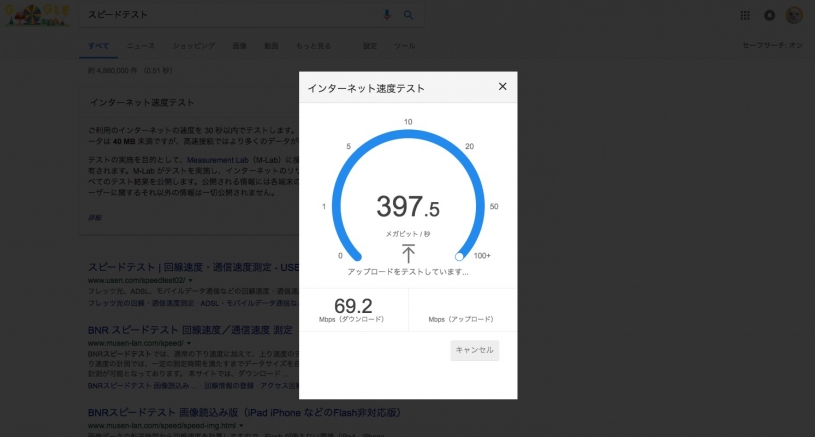Switch to the ショッピング tab
This screenshot has width=815, height=437.
(x=194, y=46)
